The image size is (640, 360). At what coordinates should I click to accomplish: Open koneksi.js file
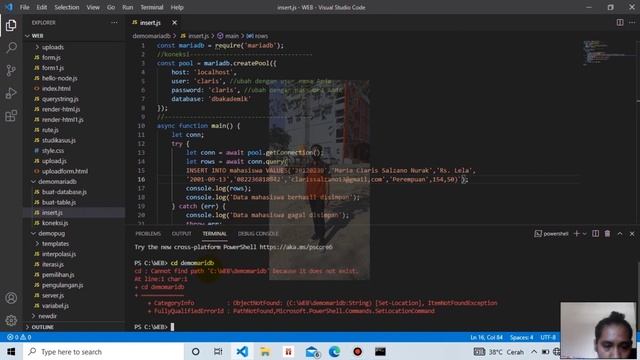coord(55,223)
